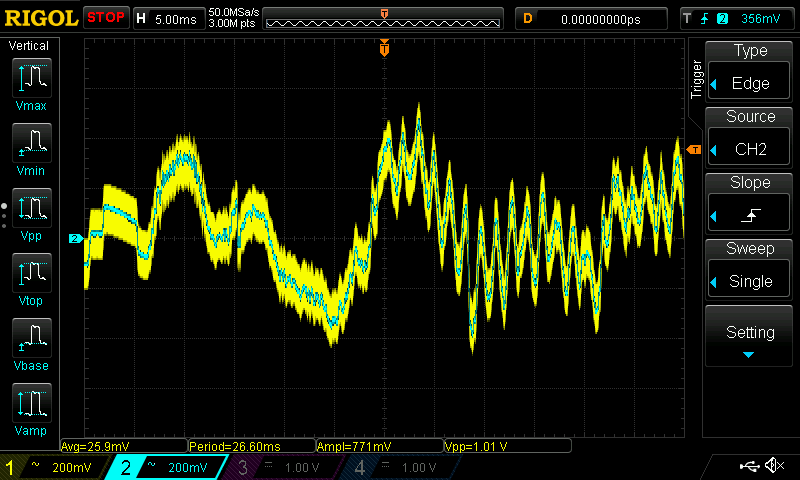Click the trigger level 356mV readout
Image resolution: width=800 pixels, height=480 pixels.
tap(760, 19)
